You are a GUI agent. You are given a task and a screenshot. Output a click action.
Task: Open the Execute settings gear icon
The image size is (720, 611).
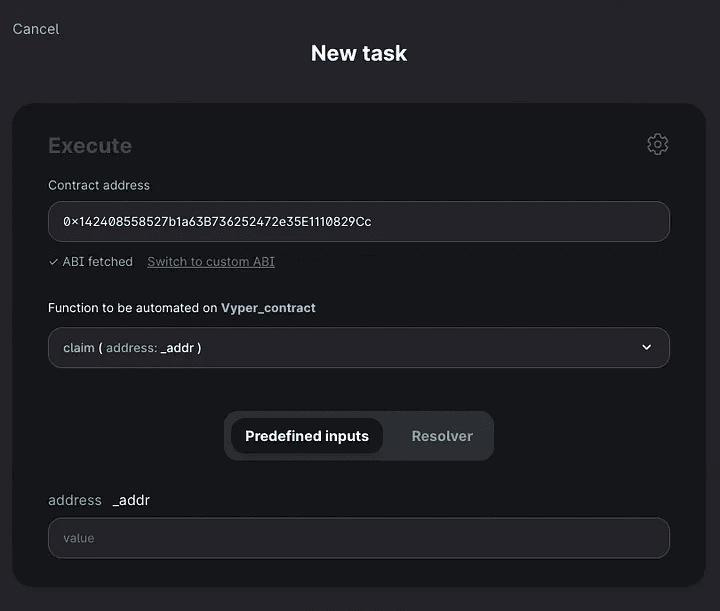coord(657,145)
